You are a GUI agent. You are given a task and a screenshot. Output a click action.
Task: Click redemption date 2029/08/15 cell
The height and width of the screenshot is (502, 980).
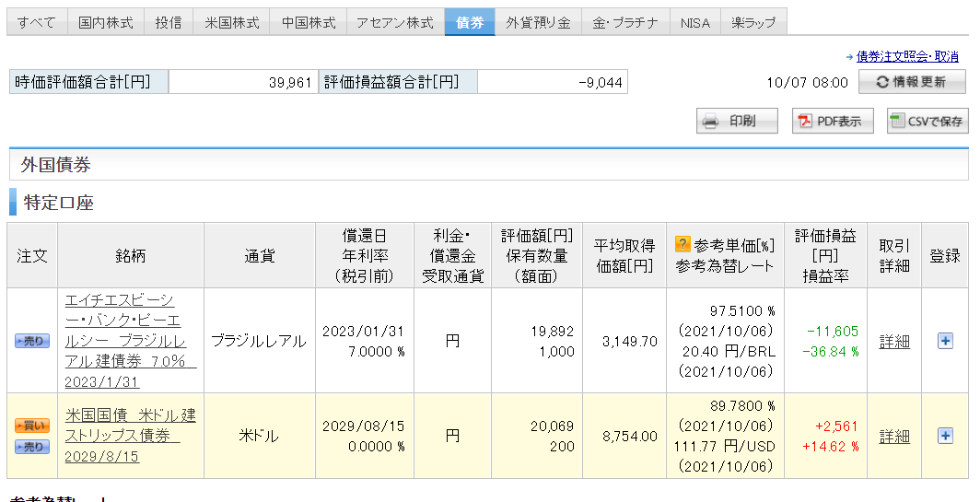363,426
